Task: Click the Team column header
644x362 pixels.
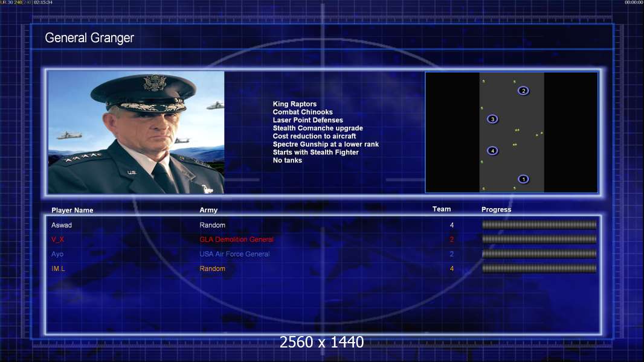Action: [x=442, y=209]
